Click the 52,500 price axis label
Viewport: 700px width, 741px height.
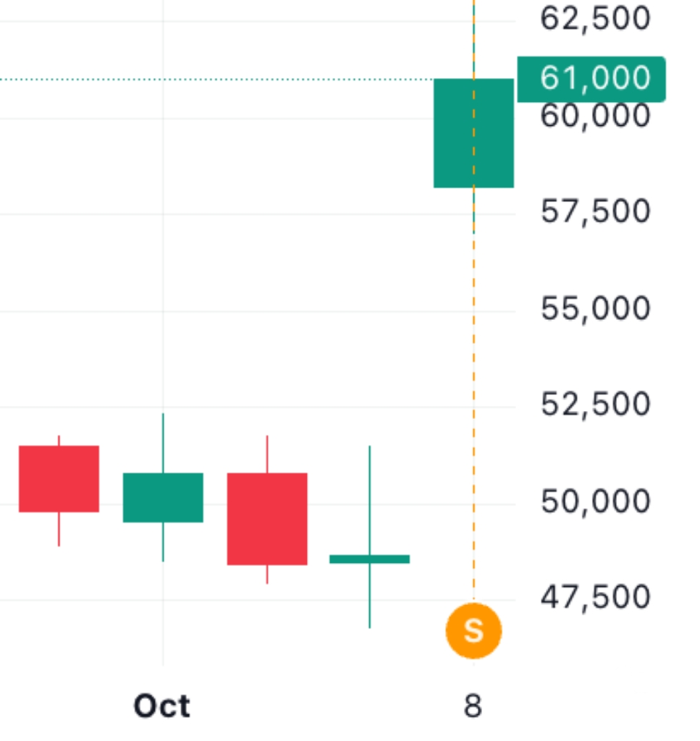click(x=595, y=404)
